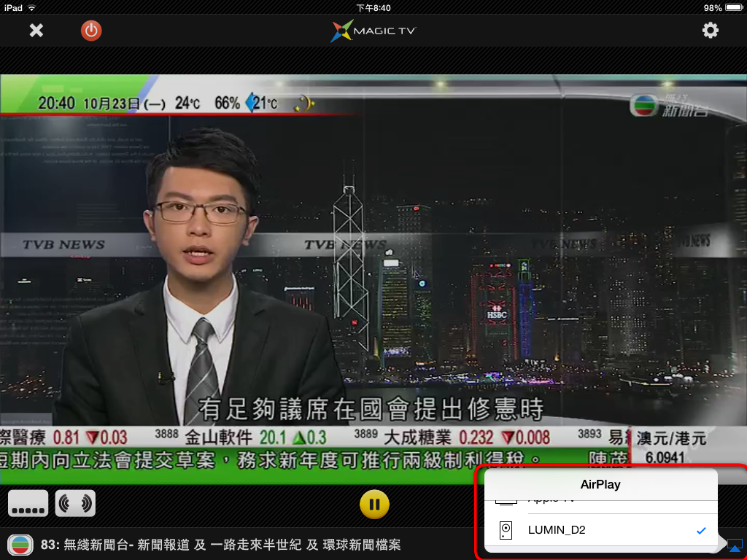Tap the clock in the status bar

click(373, 7)
